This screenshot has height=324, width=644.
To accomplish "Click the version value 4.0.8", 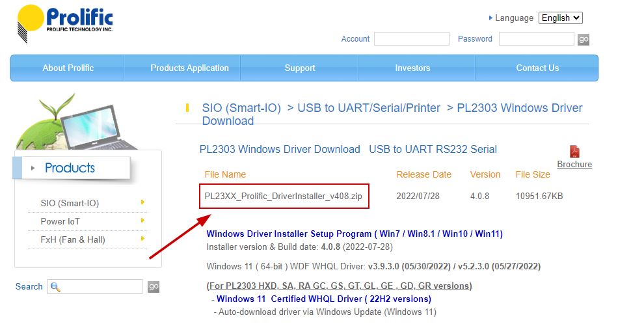I will click(x=479, y=196).
